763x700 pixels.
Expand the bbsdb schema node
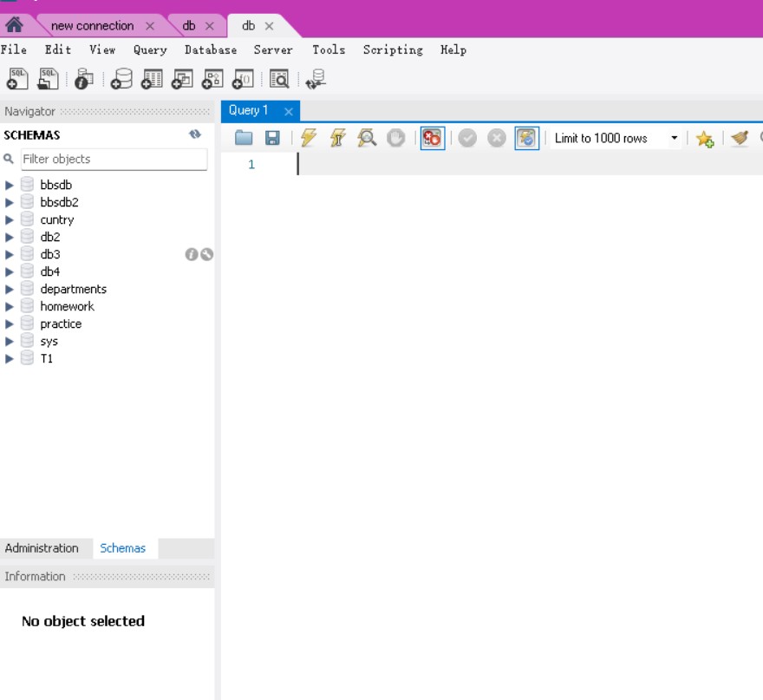click(x=10, y=185)
